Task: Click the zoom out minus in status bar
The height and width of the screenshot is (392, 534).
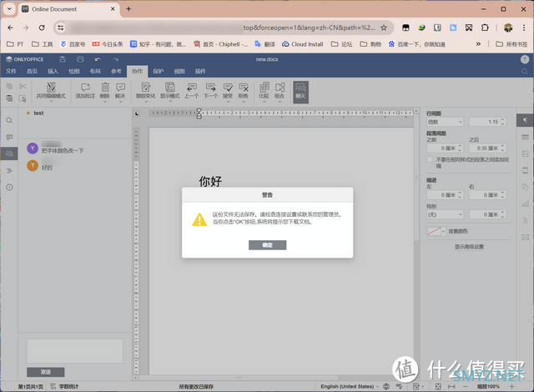Action: click(x=466, y=386)
